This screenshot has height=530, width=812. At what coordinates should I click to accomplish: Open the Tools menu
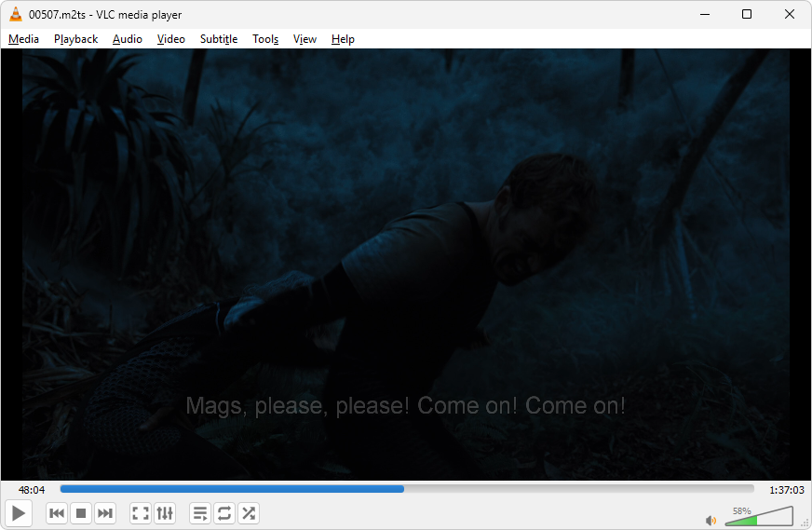(265, 39)
